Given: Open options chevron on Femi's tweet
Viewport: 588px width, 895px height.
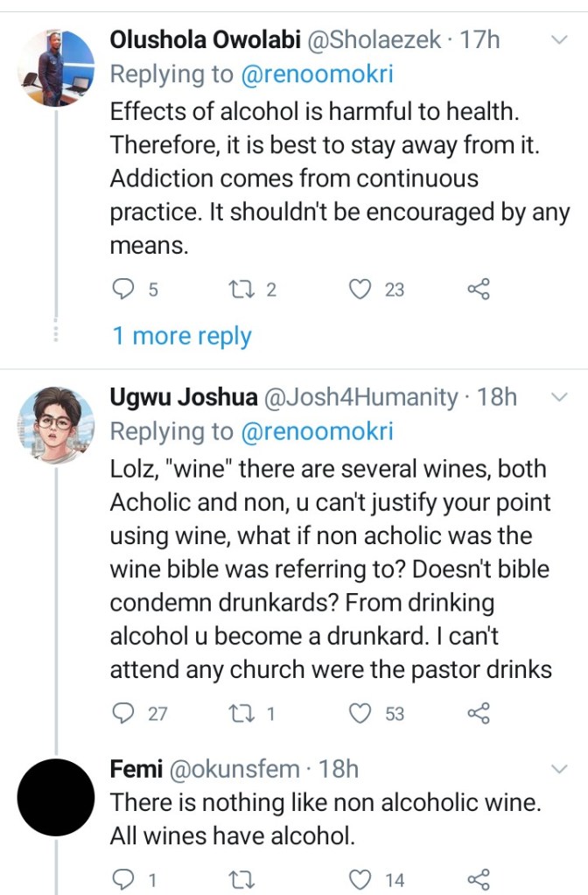Looking at the screenshot, I should 559,768.
